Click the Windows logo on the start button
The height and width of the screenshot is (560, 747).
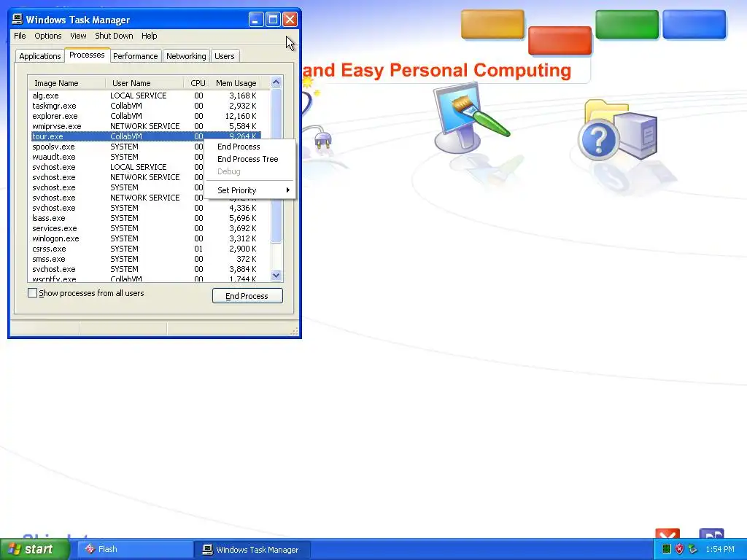coord(14,549)
